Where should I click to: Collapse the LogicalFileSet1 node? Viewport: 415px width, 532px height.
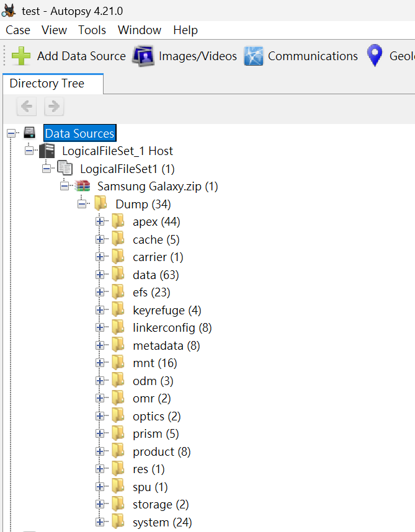pos(47,169)
